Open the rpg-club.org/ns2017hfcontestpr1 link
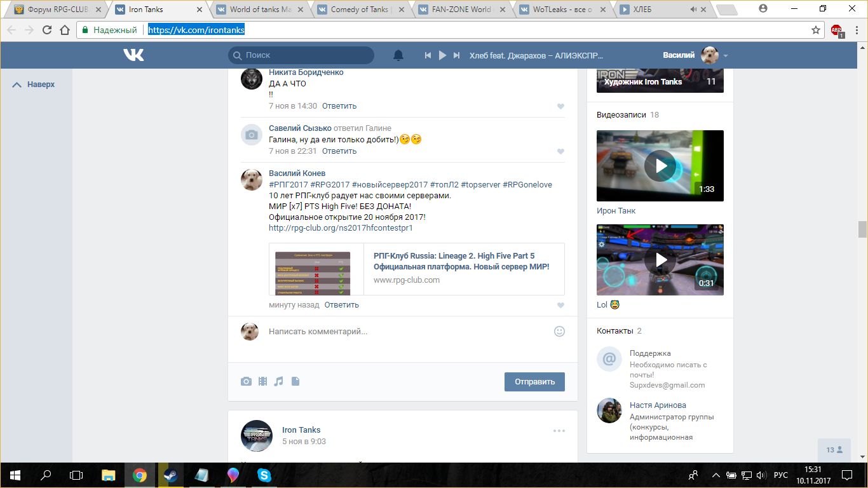The image size is (868, 488). coord(341,227)
